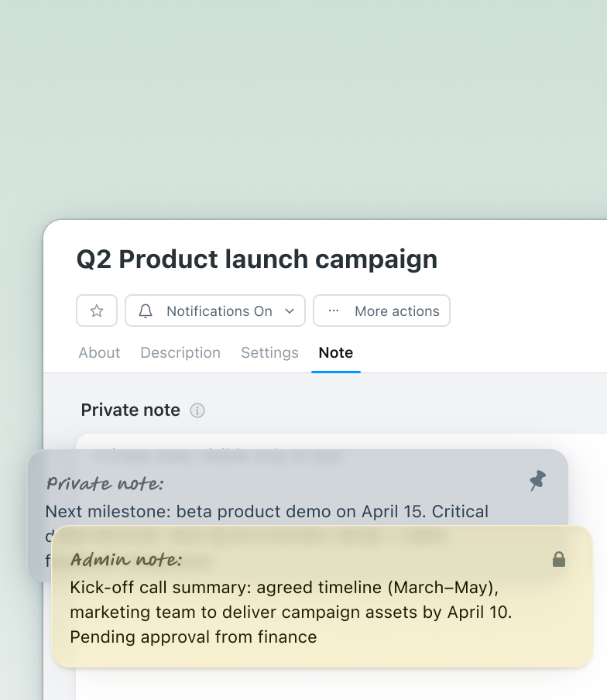Click the ellipsis icon beside More actions
The height and width of the screenshot is (700, 607).
(x=334, y=311)
